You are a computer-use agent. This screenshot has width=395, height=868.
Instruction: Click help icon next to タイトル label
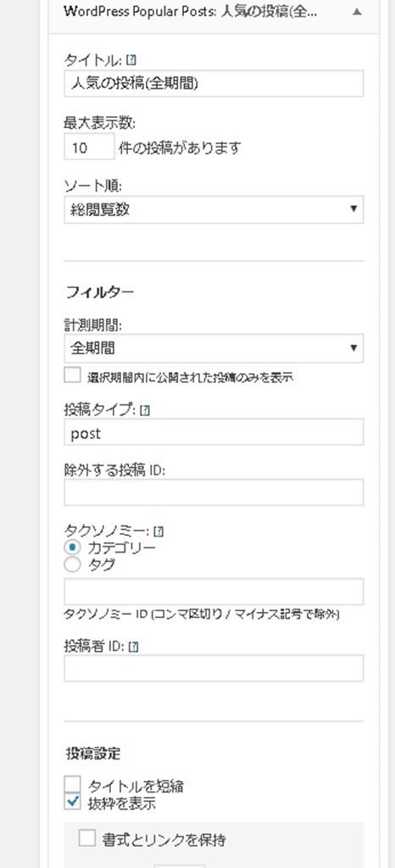pos(131,60)
